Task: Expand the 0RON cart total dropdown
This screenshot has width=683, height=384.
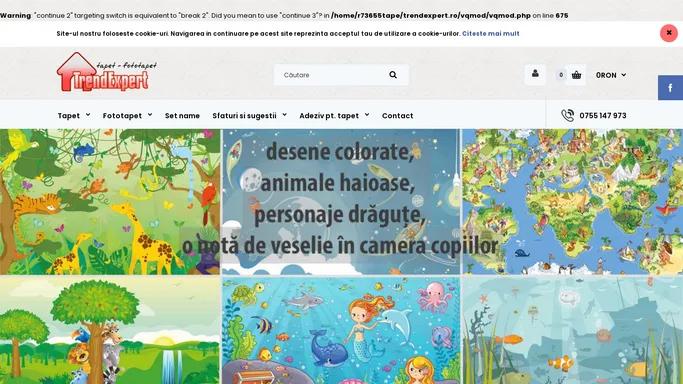Action: coord(611,75)
